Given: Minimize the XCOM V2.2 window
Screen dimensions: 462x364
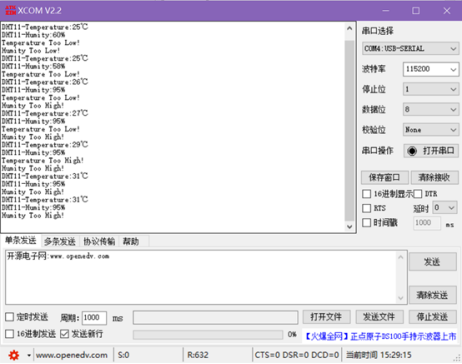Looking at the screenshot, I should click(x=386, y=11).
